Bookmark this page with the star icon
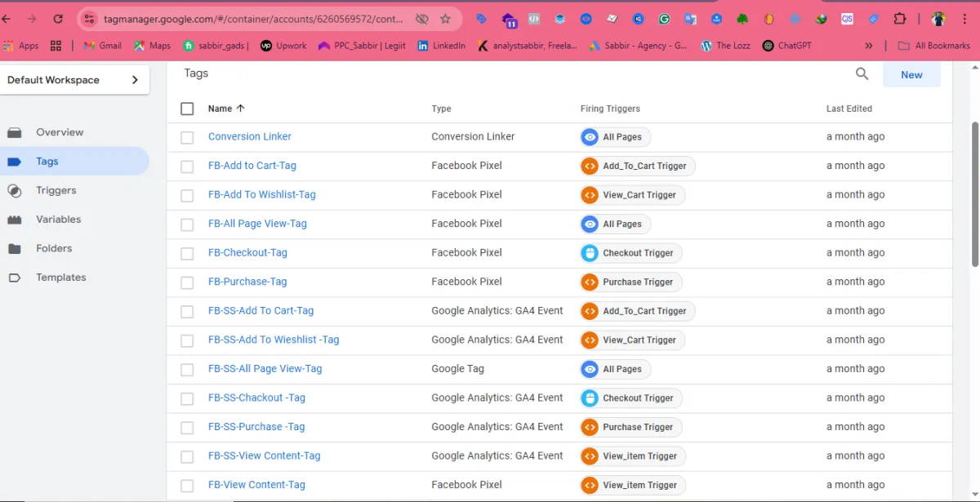 pyautogui.click(x=445, y=19)
